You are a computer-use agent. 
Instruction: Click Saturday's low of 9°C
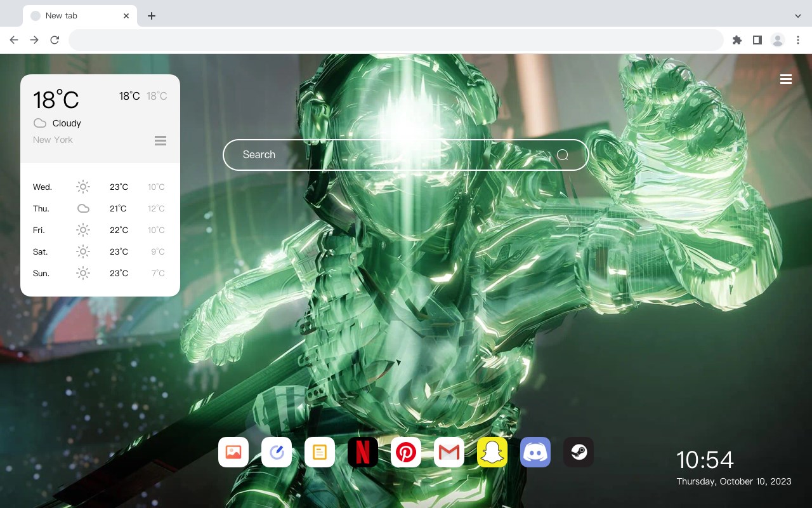click(x=158, y=251)
